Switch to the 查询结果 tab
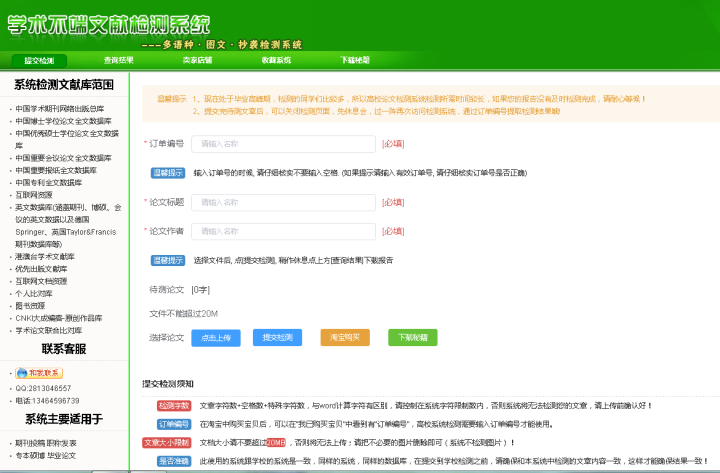This screenshot has width=720, height=473. [118, 60]
